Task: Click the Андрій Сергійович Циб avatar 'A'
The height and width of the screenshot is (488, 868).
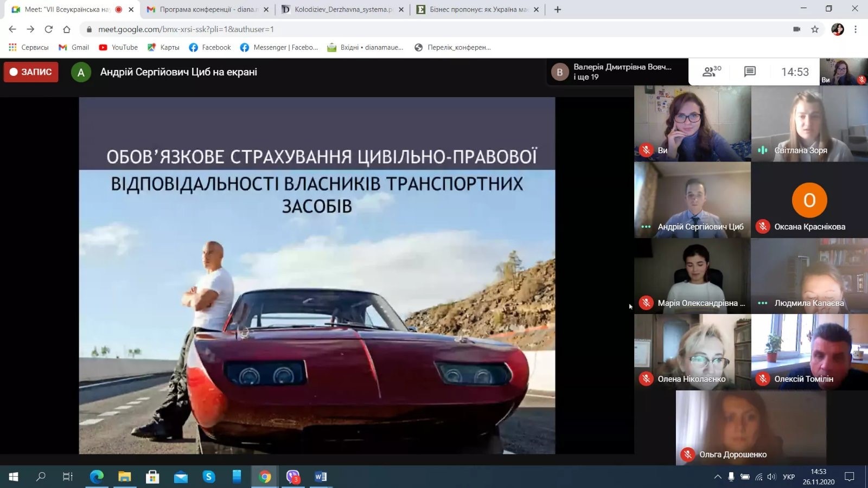Action: tap(81, 72)
